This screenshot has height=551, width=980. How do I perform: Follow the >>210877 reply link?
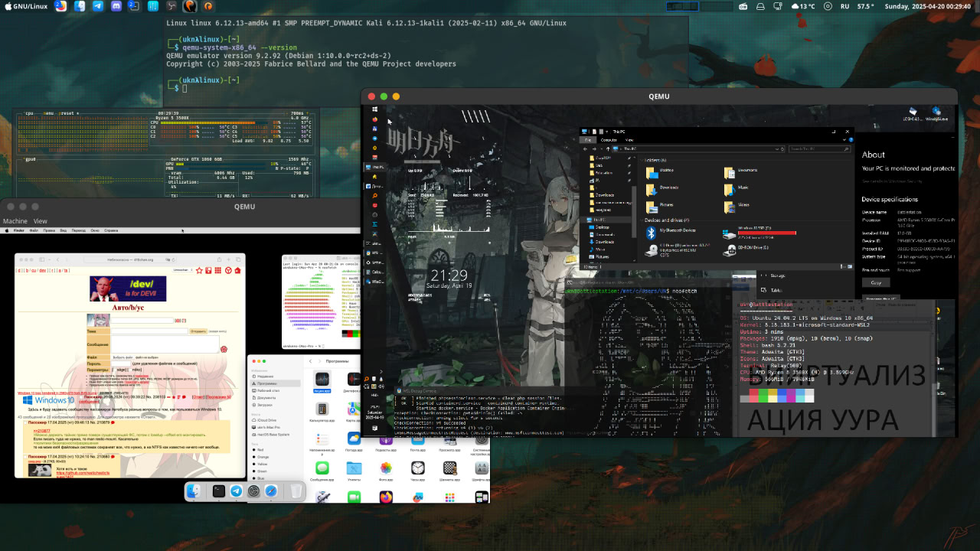point(41,431)
